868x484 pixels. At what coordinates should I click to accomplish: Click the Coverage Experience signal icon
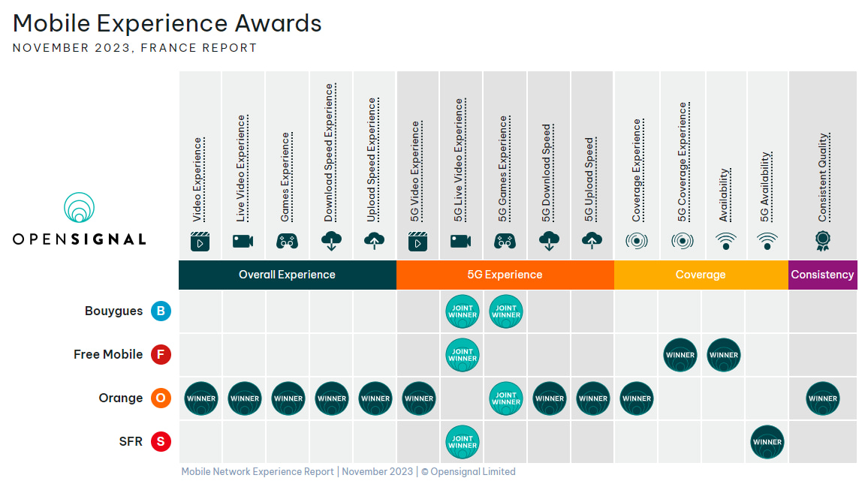[637, 242]
